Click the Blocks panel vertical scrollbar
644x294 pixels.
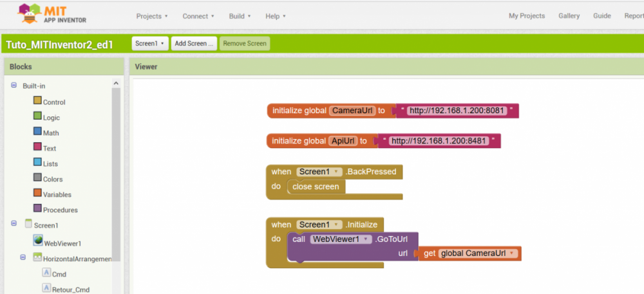click(116, 174)
